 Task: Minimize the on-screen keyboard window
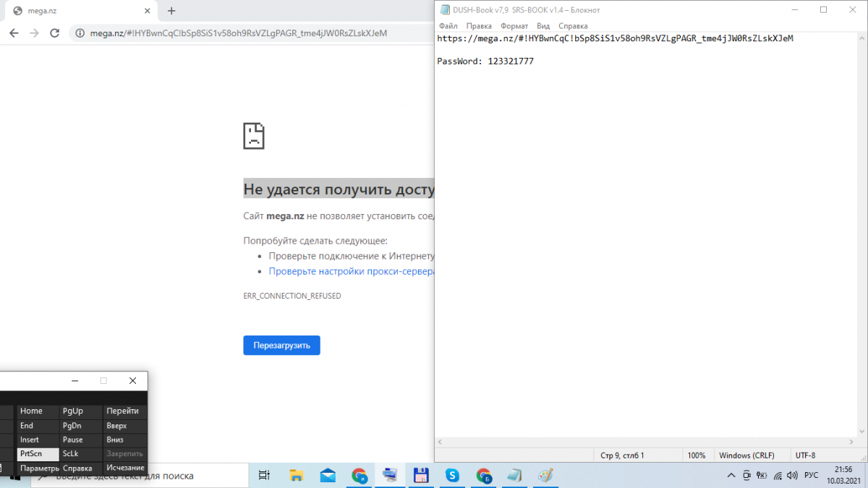click(75, 380)
